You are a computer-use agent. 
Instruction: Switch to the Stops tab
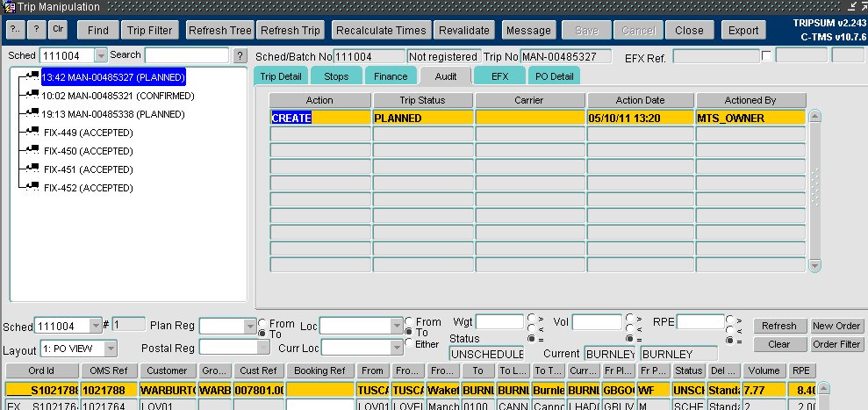pyautogui.click(x=336, y=76)
